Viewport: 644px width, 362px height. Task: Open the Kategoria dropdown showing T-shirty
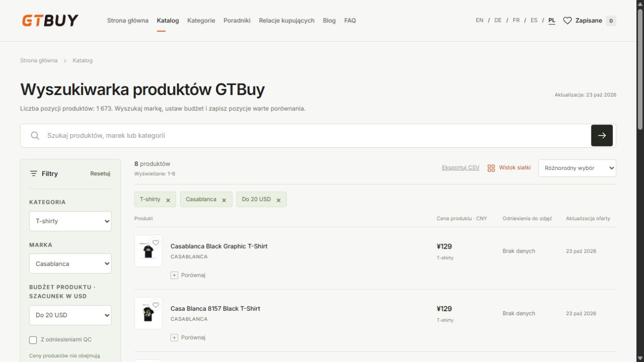[70, 221]
